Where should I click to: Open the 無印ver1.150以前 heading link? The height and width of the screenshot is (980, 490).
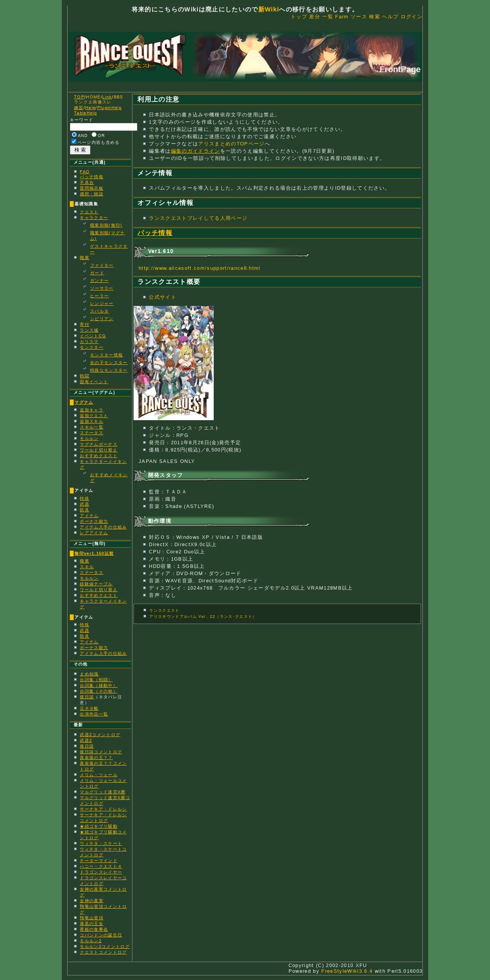94,554
